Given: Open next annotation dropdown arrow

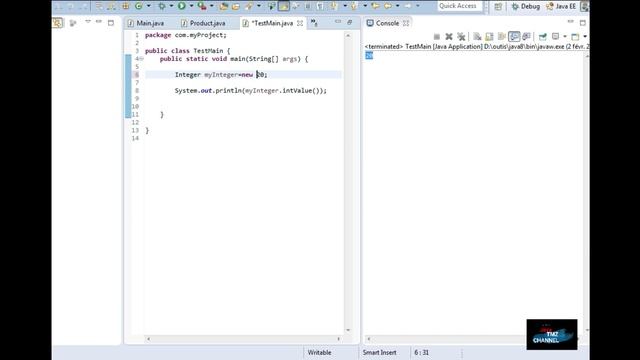Looking at the screenshot, I should pyautogui.click(x=345, y=6).
